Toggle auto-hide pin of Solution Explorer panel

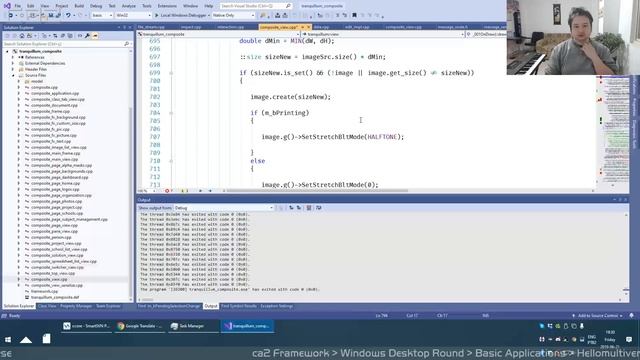point(124,27)
